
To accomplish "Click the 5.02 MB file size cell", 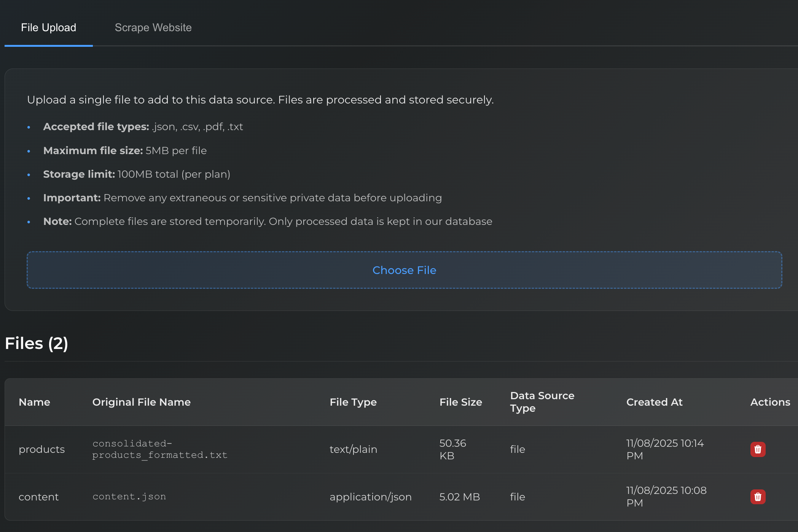I will click(x=459, y=497).
